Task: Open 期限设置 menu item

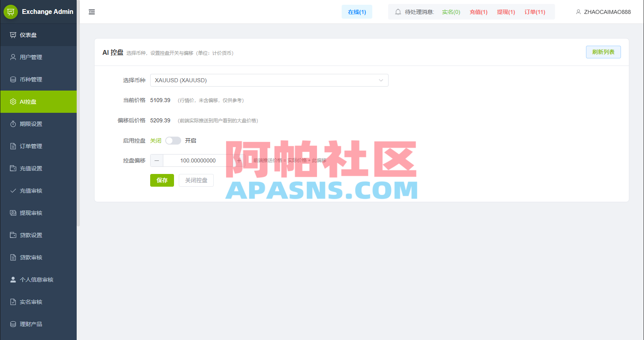Action: coord(39,124)
